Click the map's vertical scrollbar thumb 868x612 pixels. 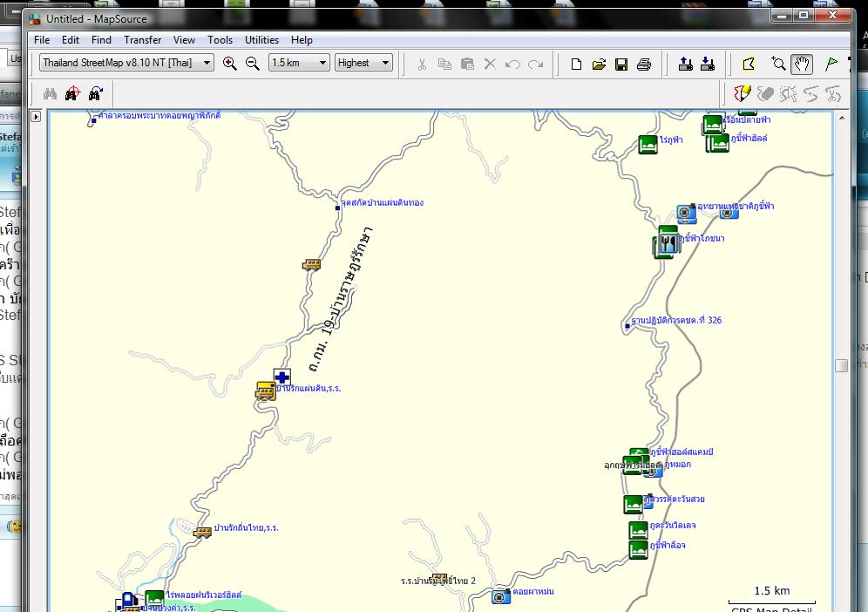841,366
